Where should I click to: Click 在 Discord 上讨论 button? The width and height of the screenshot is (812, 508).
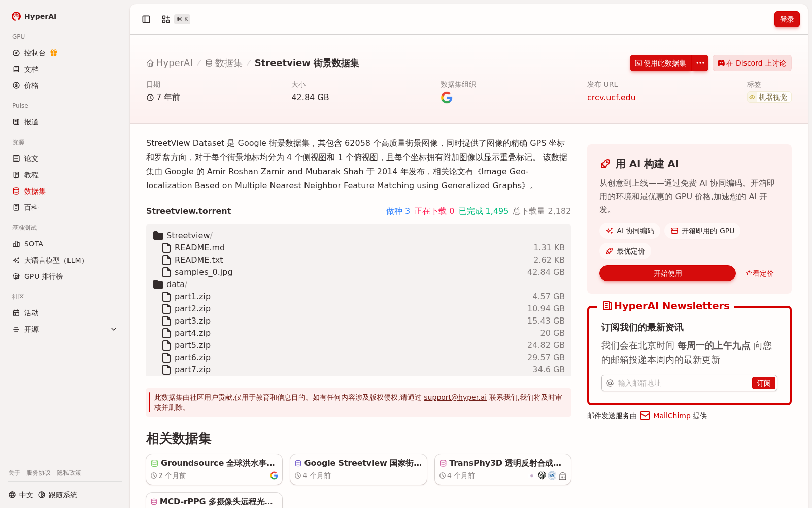coord(752,63)
